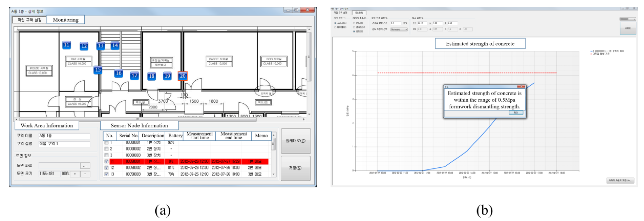Viewport: 644px width, 221px height.
Task: Click sensor node marker 11 on floor plan
Action: pyautogui.click(x=67, y=45)
